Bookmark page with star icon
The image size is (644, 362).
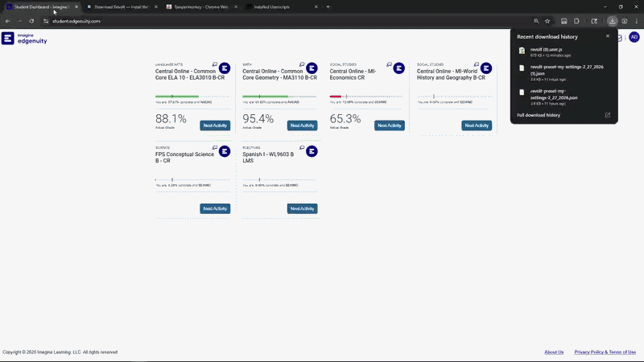click(547, 21)
